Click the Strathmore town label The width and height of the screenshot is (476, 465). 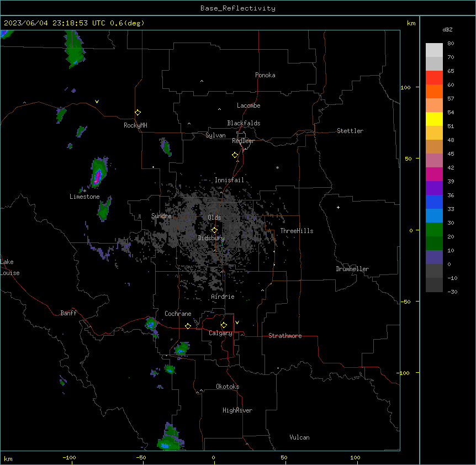click(x=285, y=336)
